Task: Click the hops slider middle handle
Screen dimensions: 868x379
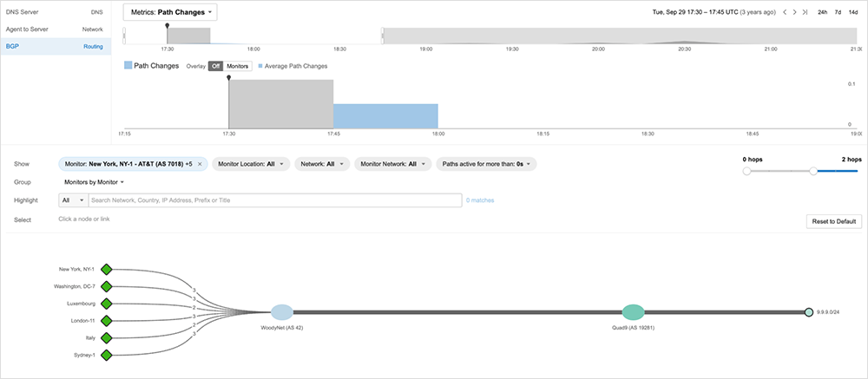Action: [813, 172]
